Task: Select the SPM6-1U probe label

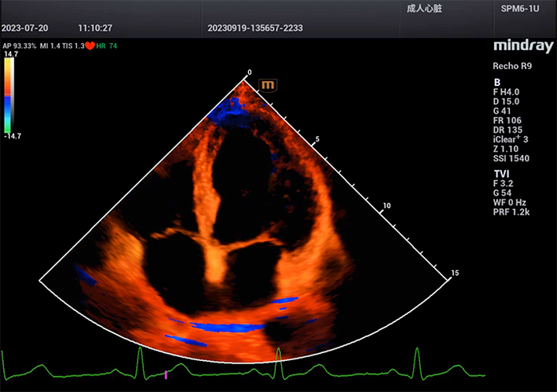Action: click(518, 10)
